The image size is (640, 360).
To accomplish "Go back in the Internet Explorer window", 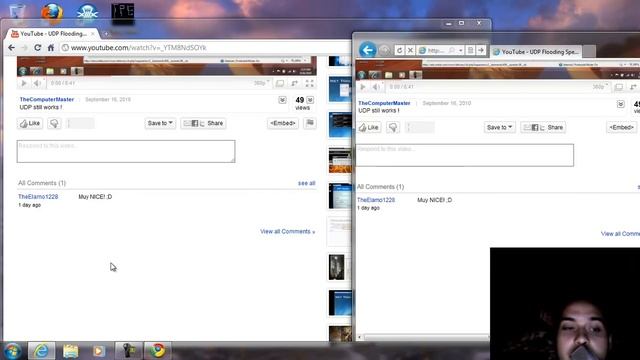I will click(x=367, y=50).
